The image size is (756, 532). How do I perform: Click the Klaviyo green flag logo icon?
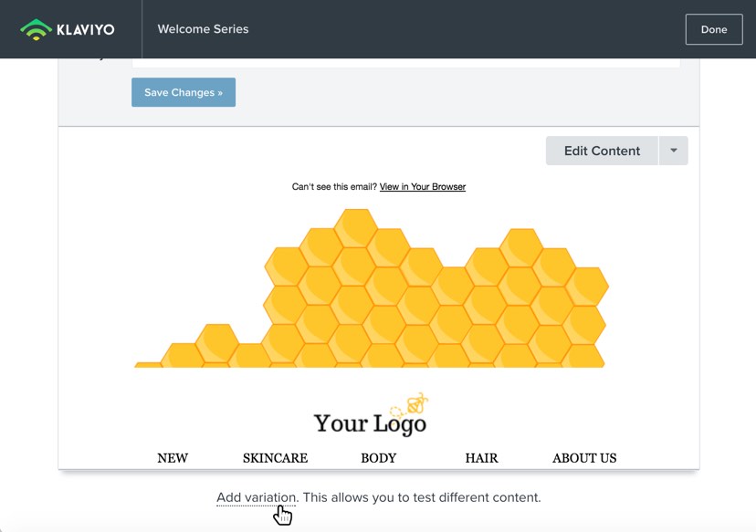pyautogui.click(x=36, y=29)
